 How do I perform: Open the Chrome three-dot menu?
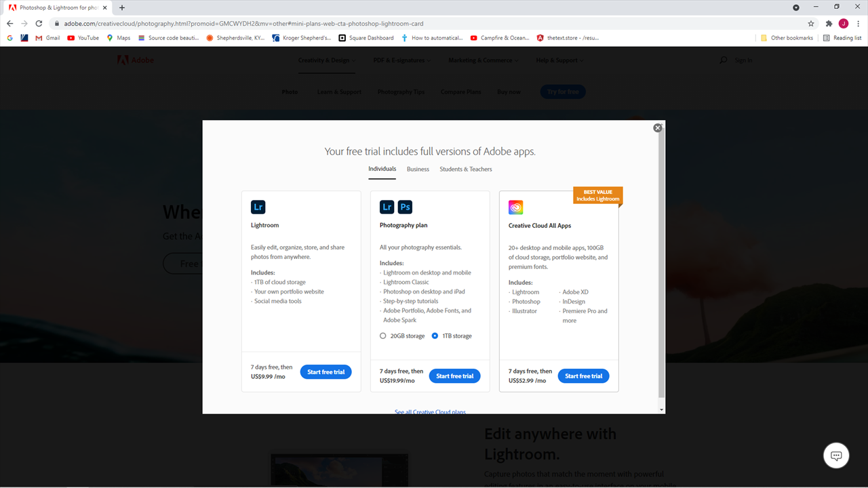(x=859, y=23)
